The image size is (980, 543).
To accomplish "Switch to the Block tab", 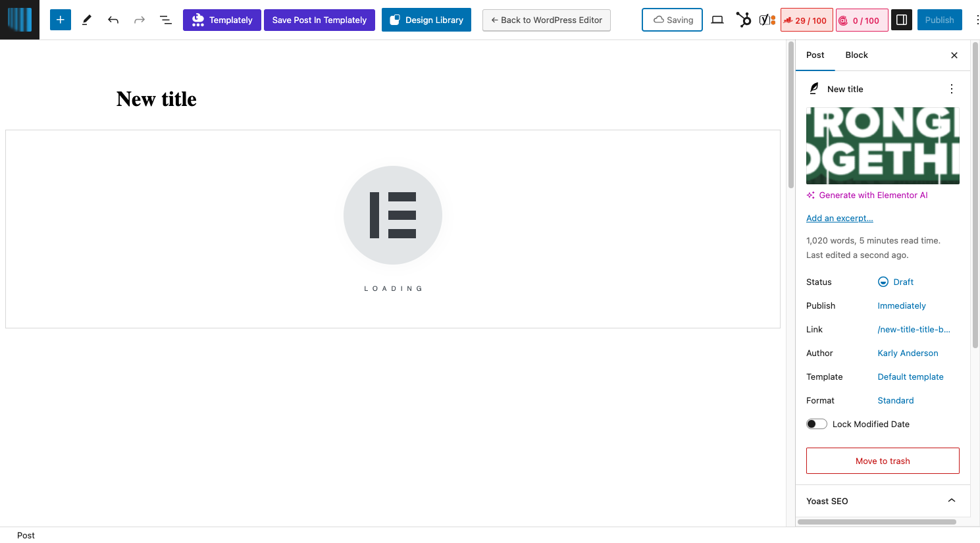I will click(856, 55).
